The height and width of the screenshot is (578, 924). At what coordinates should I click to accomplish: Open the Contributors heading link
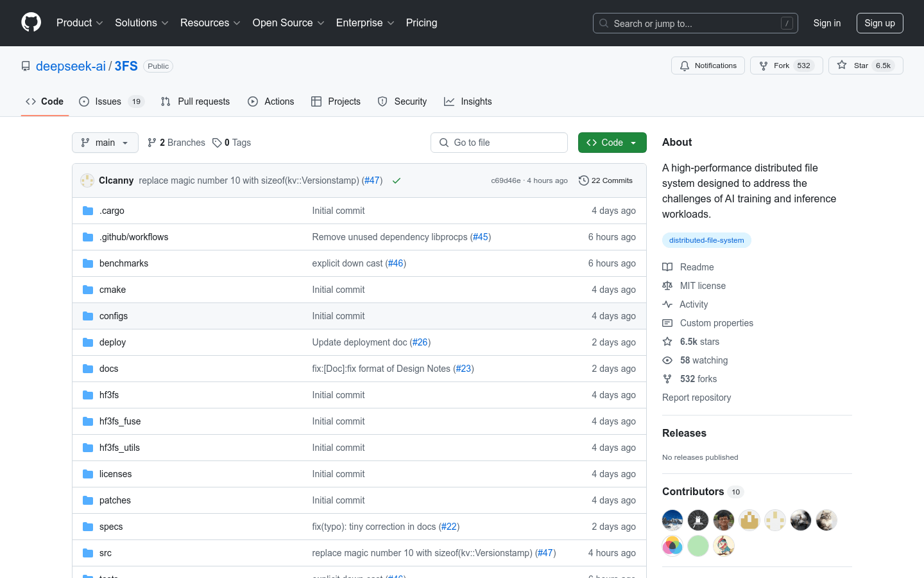click(x=703, y=492)
